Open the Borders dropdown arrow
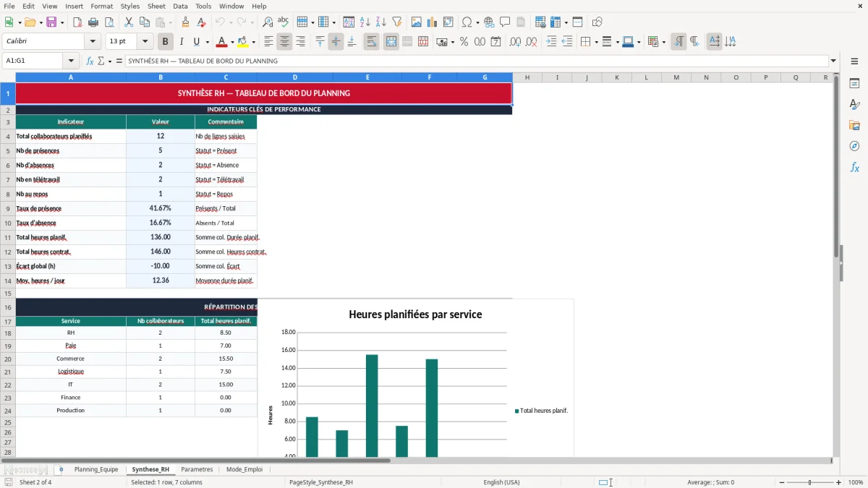The image size is (868, 488). (x=595, y=42)
